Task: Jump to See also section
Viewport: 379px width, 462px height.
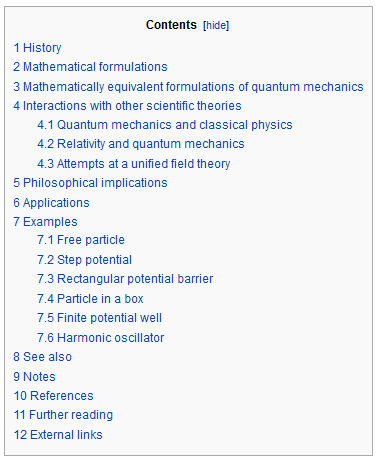Action: coord(43,357)
